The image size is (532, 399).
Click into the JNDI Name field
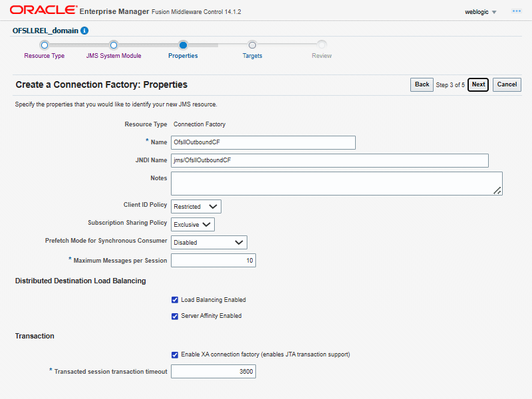click(x=330, y=160)
